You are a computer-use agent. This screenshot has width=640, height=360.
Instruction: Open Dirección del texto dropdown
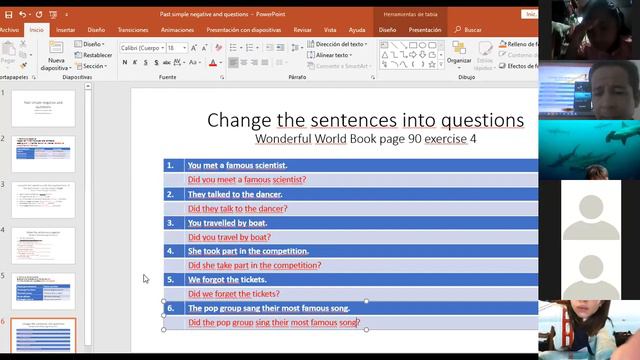[x=337, y=44]
